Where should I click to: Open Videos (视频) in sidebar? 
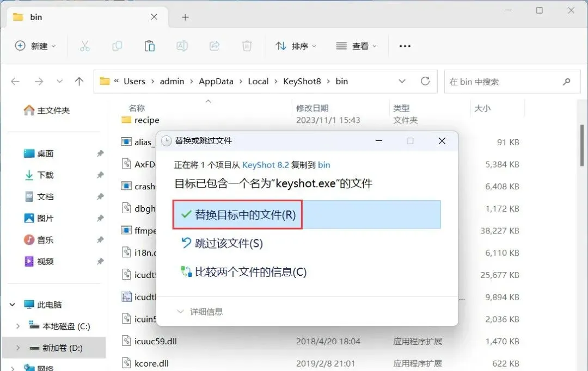coord(39,261)
